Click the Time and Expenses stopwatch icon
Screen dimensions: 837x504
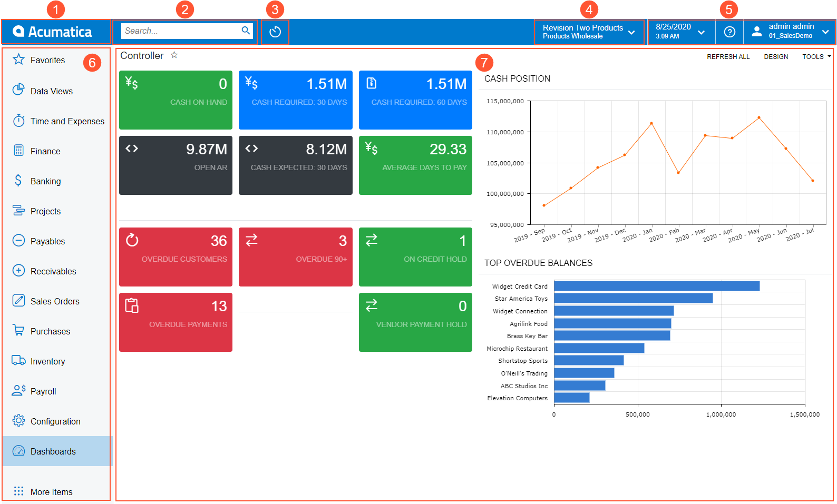tap(18, 121)
